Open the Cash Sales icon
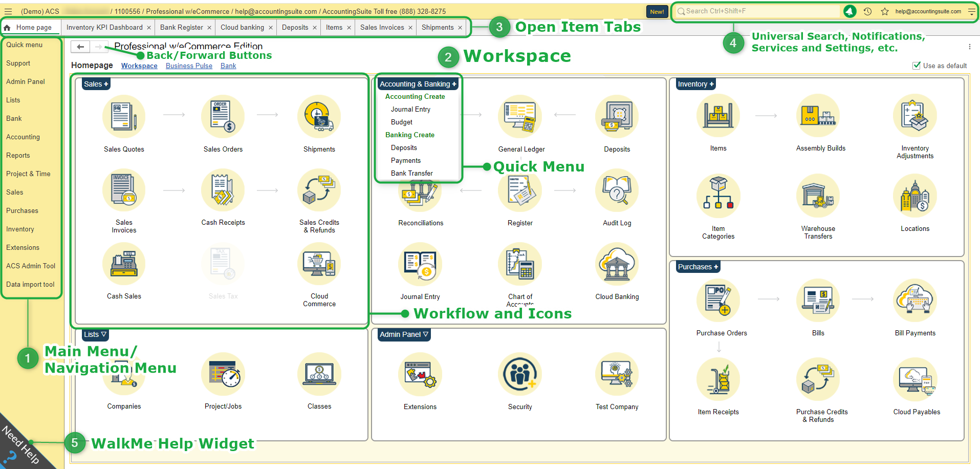Viewport: 980px width, 469px height. [x=124, y=264]
